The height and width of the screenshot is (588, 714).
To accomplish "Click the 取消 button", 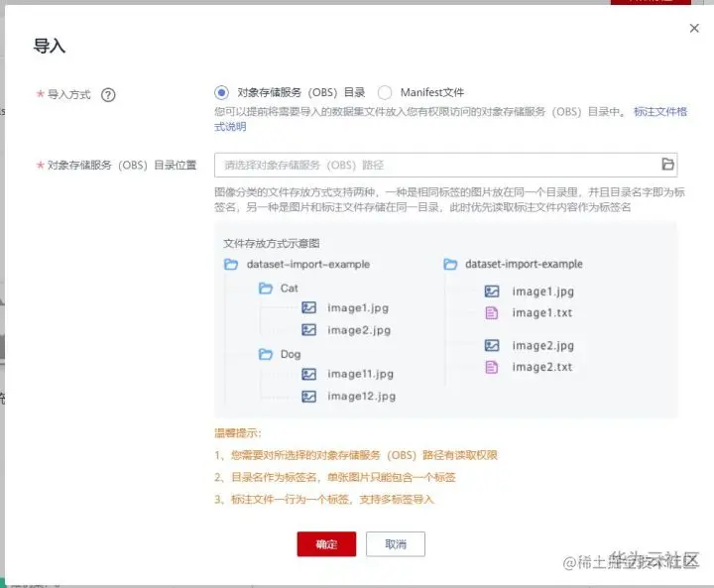I will click(396, 543).
